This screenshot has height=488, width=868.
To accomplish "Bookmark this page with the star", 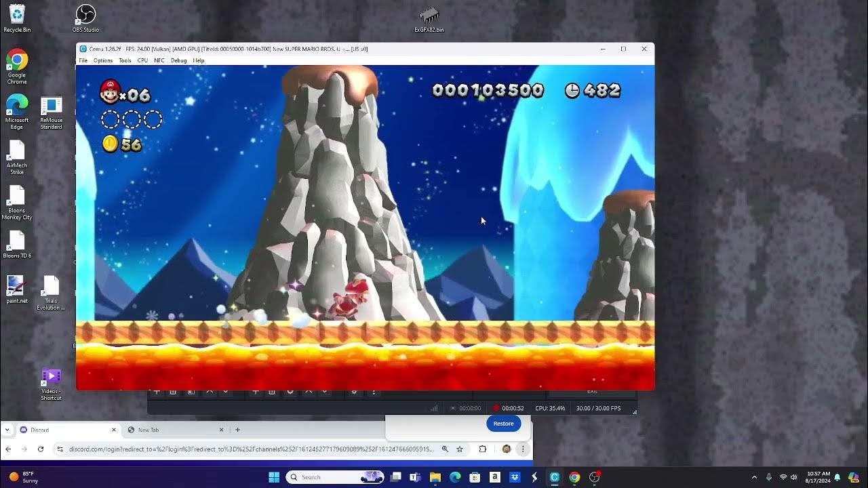I will coord(460,449).
